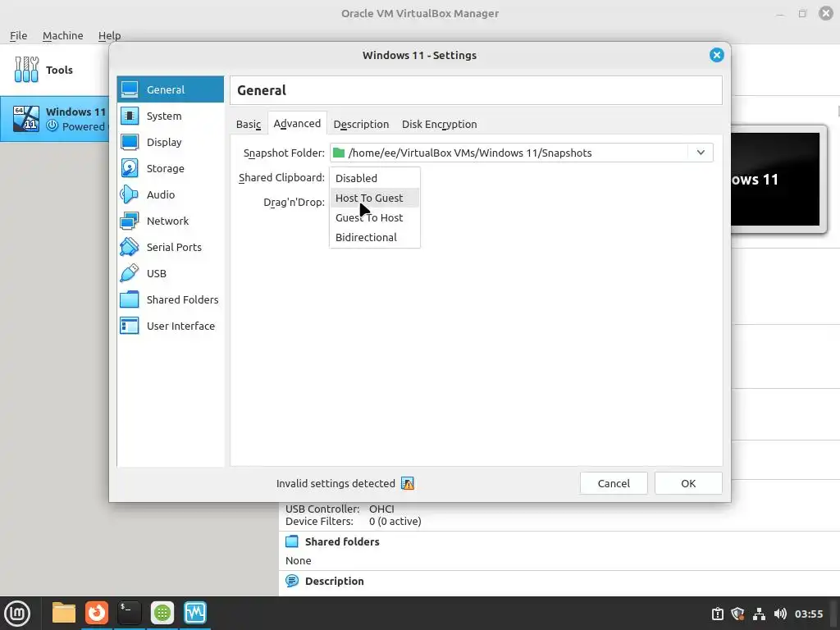Click the blue monitor taskbar icon
The width and height of the screenshot is (840, 630).
[x=195, y=613]
